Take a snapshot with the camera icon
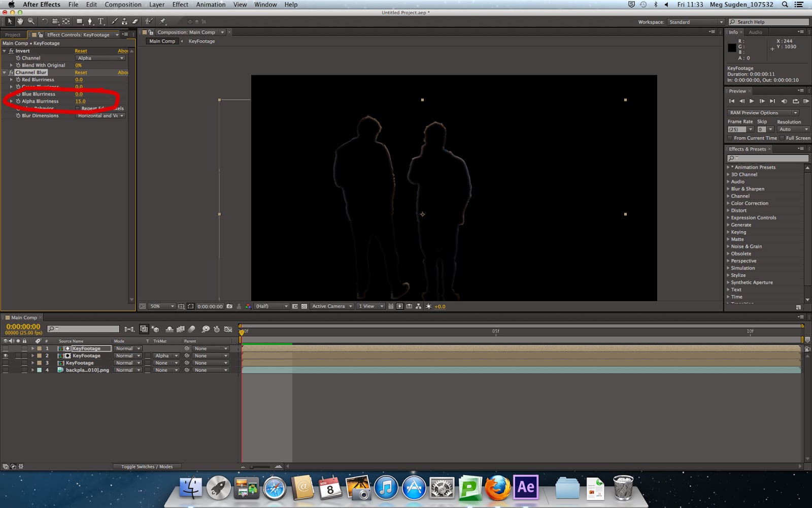812x508 pixels. point(229,306)
